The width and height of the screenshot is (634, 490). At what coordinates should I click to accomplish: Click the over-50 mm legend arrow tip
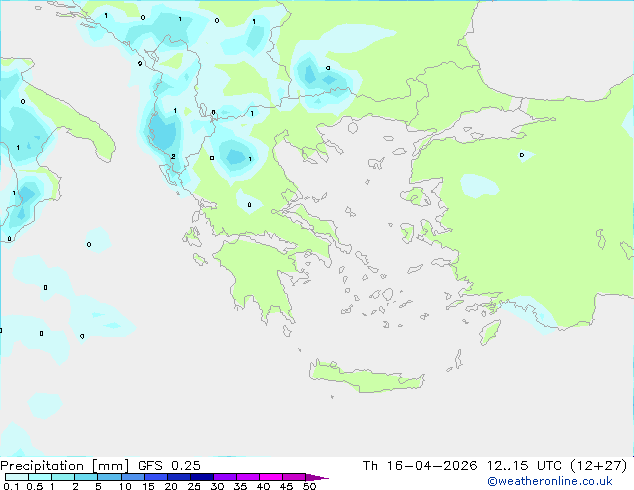click(317, 477)
